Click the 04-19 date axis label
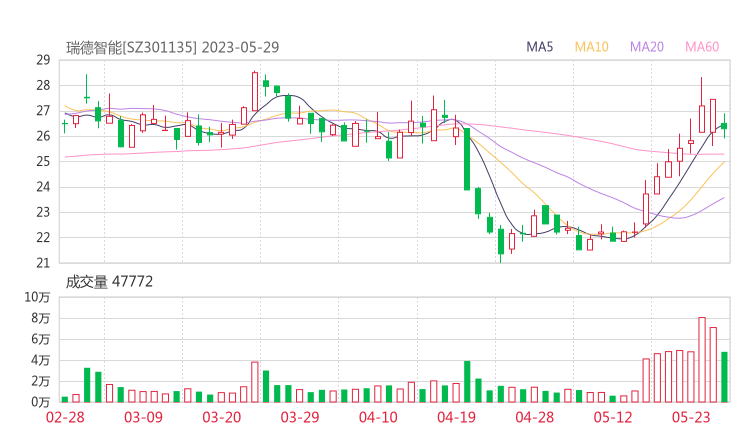The image size is (740, 440). [x=456, y=417]
